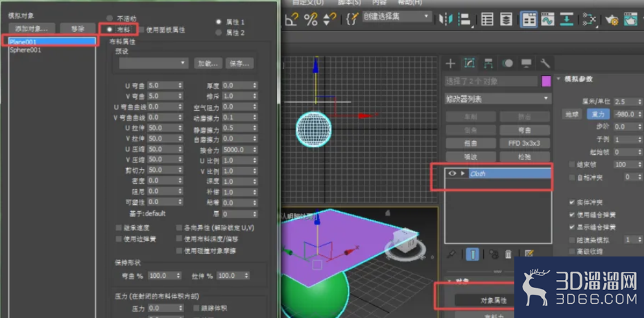The width and height of the screenshot is (644, 318).
Task: Uncheck 使用缝合弹簧 checkbox
Action: click(x=572, y=214)
